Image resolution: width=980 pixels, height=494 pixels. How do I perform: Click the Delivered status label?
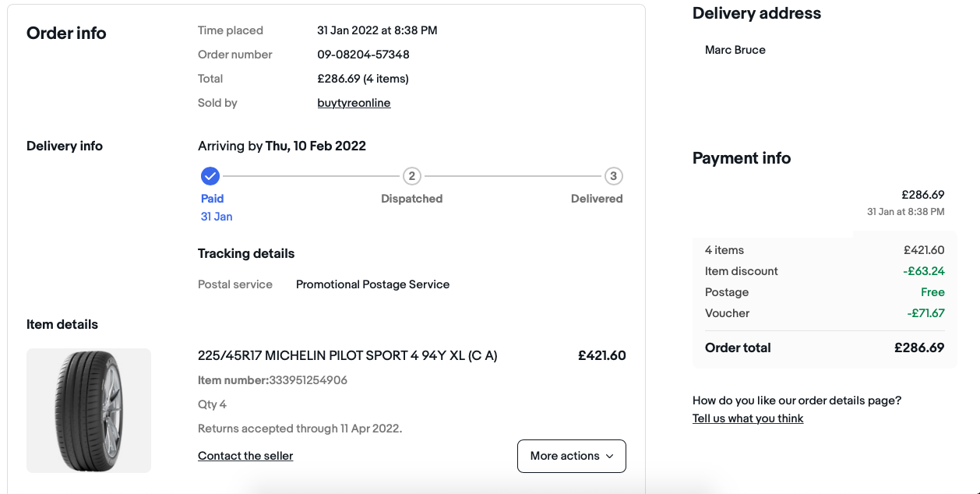pos(597,199)
